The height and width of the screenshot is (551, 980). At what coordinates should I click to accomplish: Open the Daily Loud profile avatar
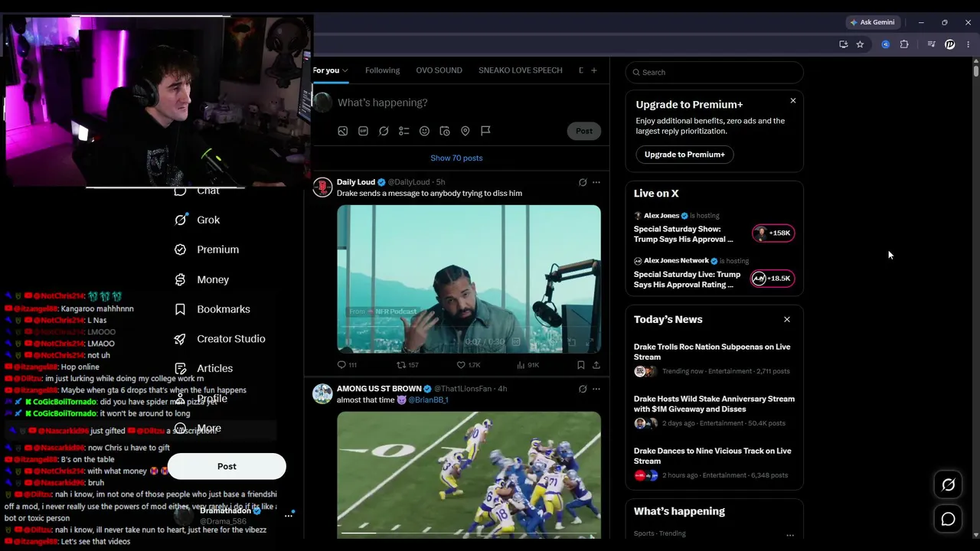(322, 187)
